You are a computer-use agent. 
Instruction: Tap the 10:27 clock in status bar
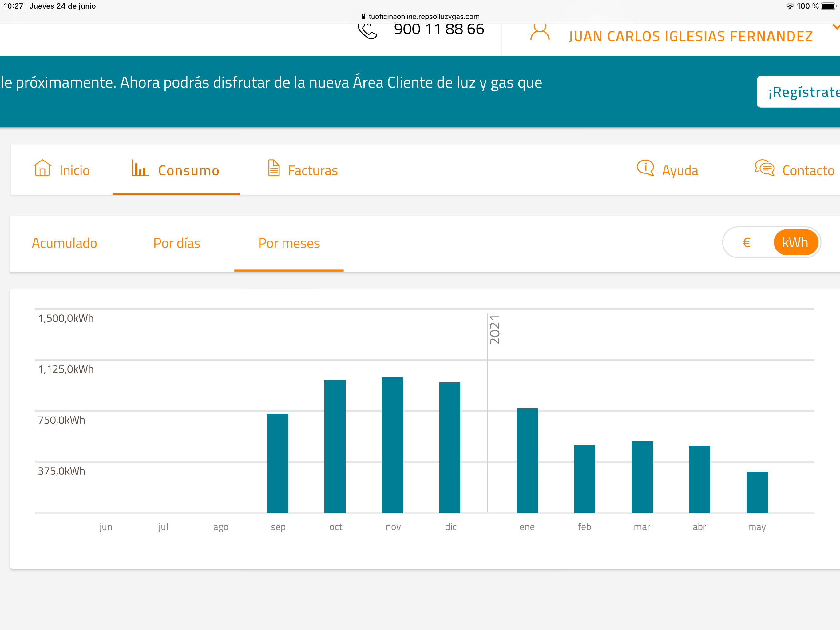[x=13, y=6]
